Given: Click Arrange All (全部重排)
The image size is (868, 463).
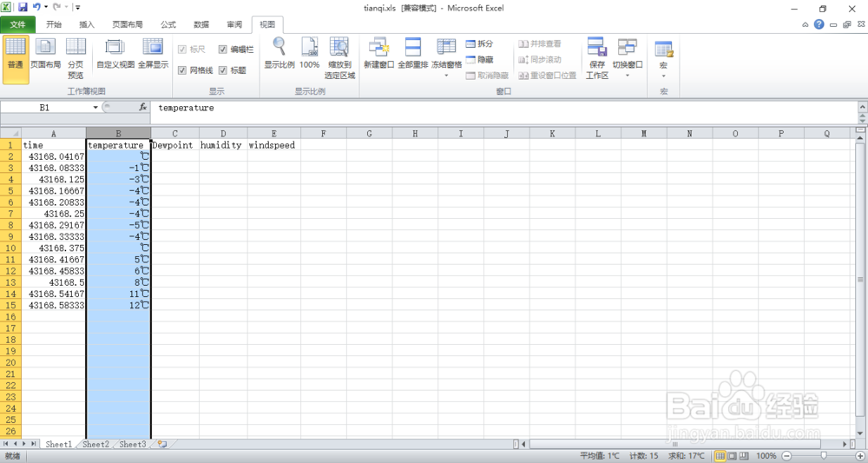Looking at the screenshot, I should (x=413, y=54).
